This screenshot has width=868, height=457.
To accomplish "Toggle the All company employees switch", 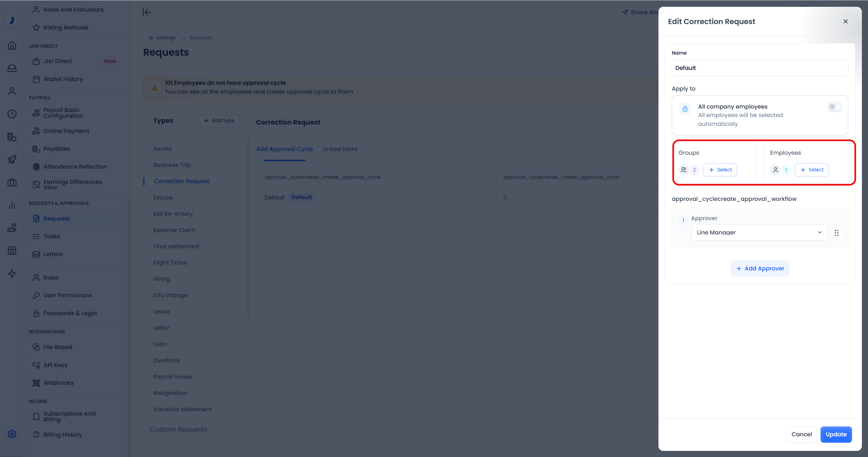I will (834, 107).
